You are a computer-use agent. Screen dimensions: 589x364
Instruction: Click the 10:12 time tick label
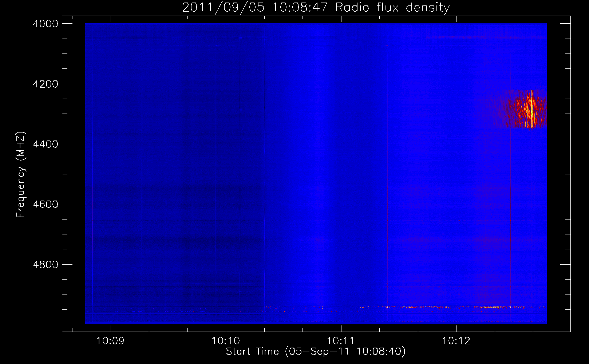(456, 341)
